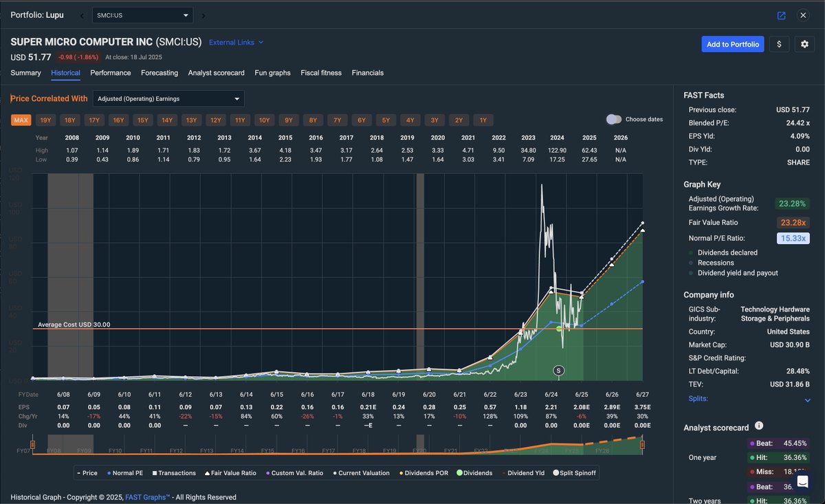
Task: Select the Historical tab
Action: (65, 73)
